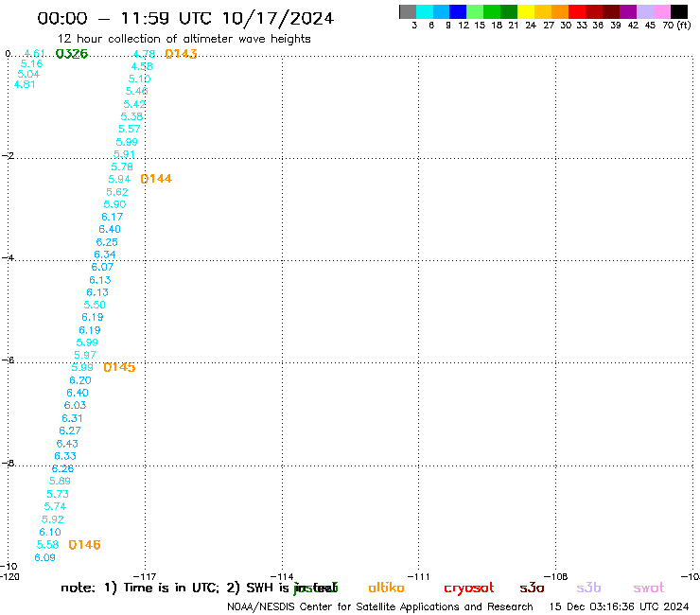Click the 5.58 value beside 0146
700x615 pixels.
47,544
